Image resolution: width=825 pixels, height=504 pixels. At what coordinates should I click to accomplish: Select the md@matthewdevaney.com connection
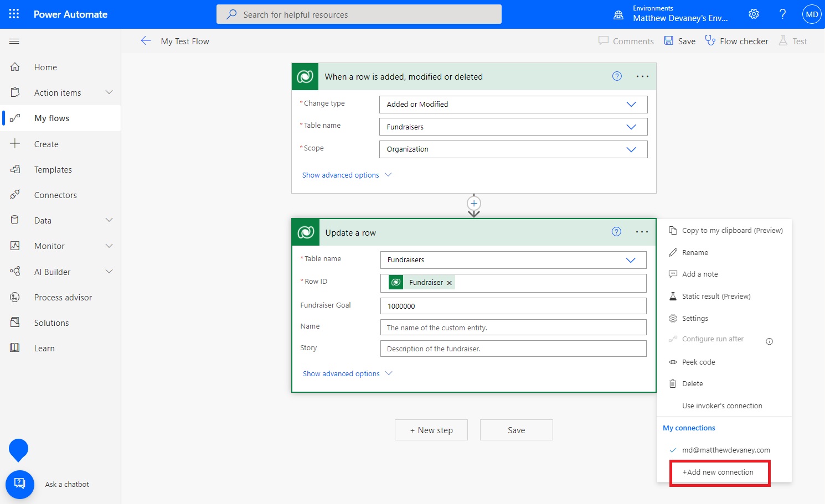[726, 450]
